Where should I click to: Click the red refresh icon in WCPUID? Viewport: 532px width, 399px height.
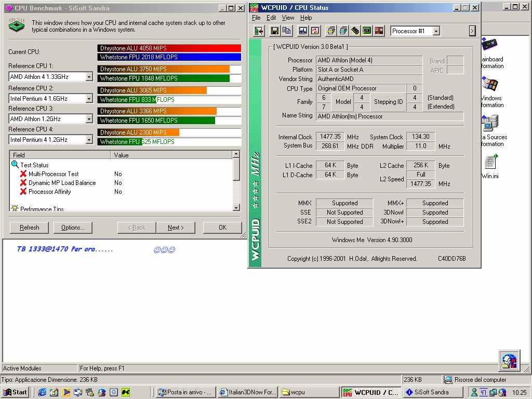(x=315, y=31)
